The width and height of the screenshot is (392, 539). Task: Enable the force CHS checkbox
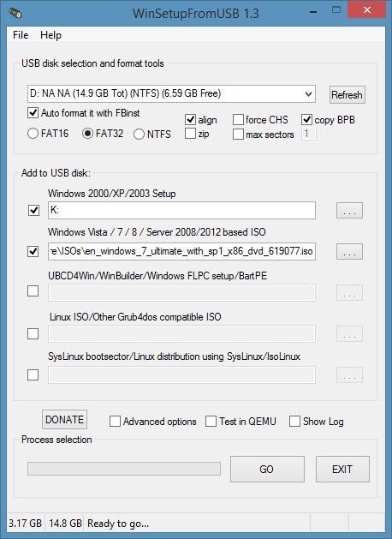pyautogui.click(x=238, y=120)
